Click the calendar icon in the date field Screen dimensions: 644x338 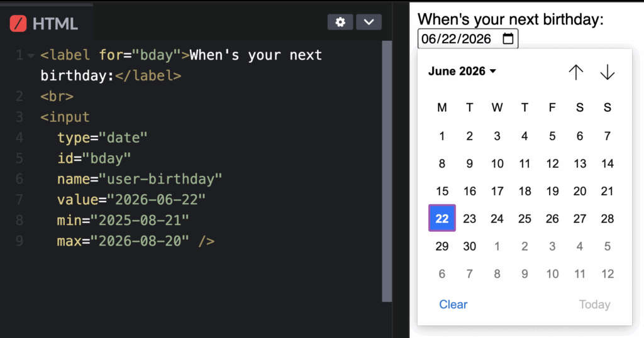tap(508, 39)
